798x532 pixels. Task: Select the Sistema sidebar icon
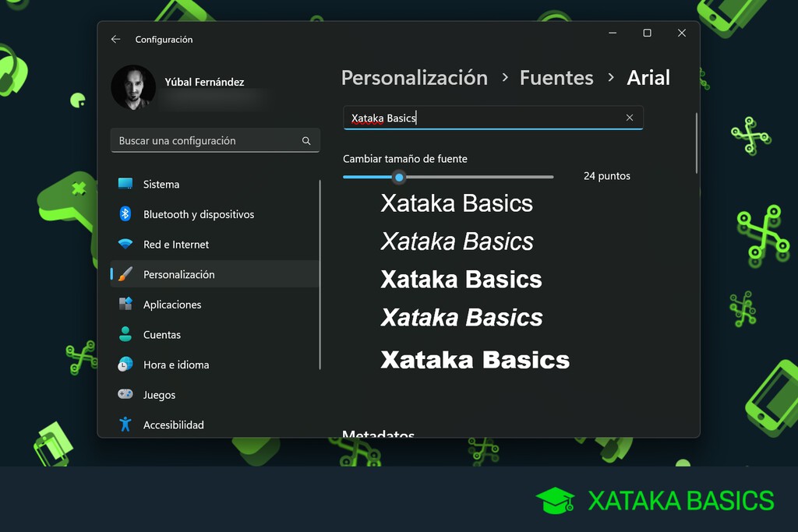coord(125,184)
